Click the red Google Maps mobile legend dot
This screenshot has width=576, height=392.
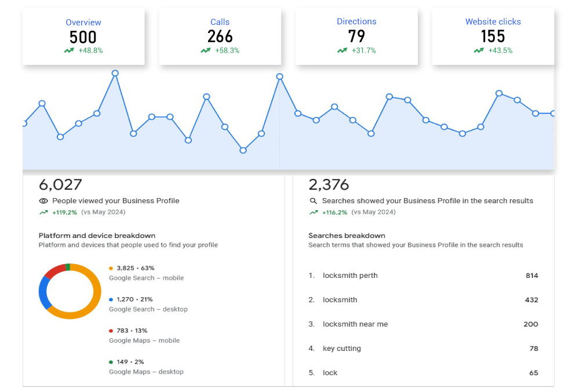click(x=111, y=331)
